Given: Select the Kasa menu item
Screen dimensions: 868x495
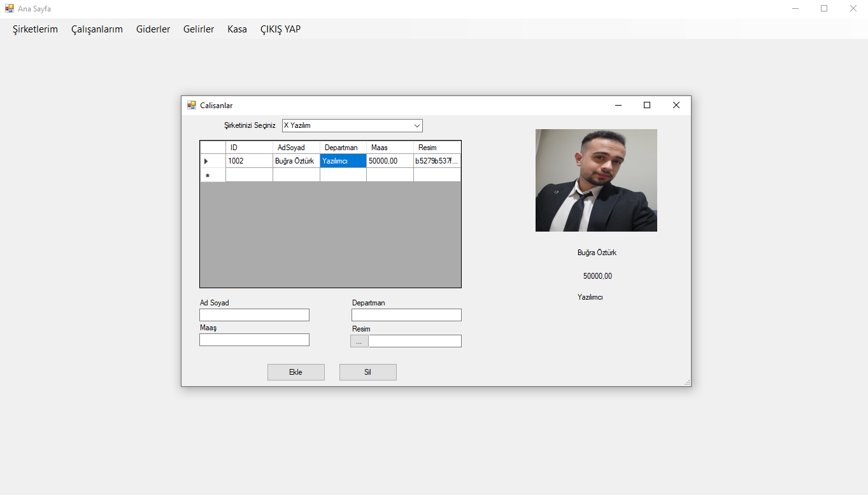Looking at the screenshot, I should point(237,29).
